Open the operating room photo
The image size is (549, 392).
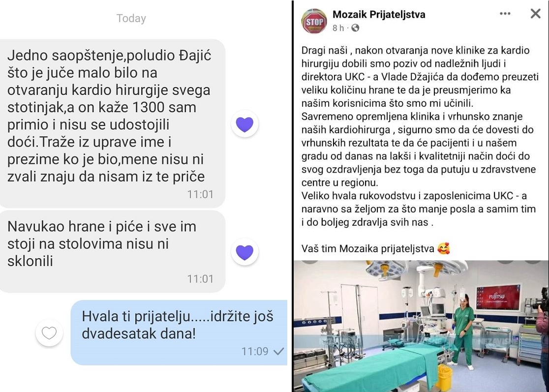pos(421,326)
